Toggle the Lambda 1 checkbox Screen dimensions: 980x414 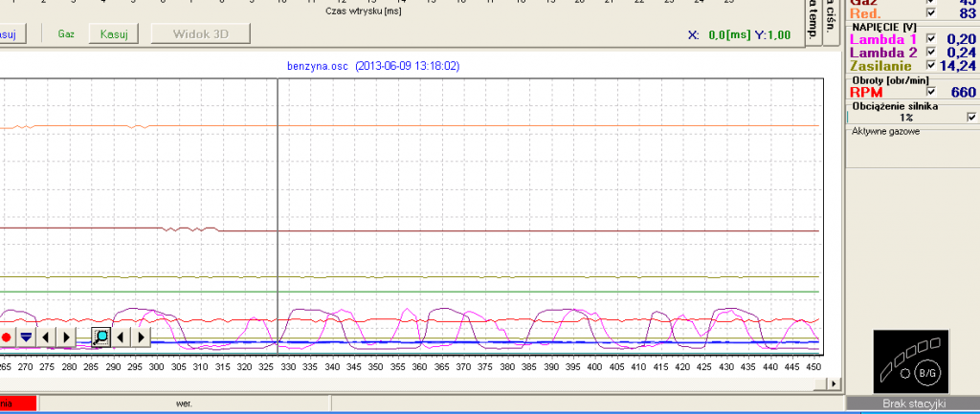tap(931, 39)
